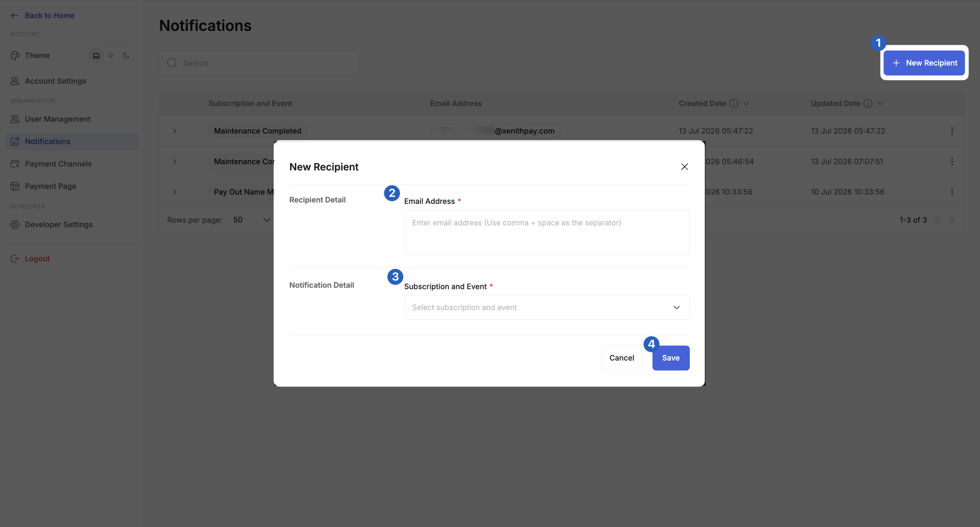
Task: Go to next page of results
Action: coord(952,220)
